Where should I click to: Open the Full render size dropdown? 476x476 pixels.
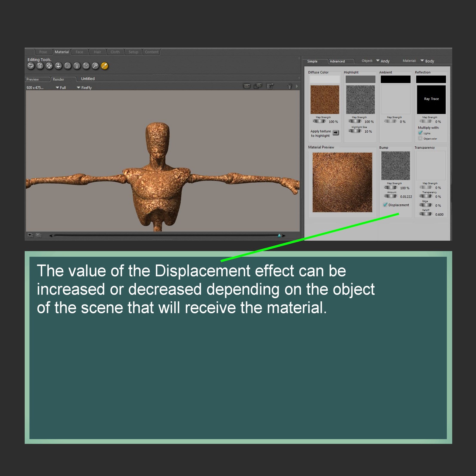coord(61,87)
